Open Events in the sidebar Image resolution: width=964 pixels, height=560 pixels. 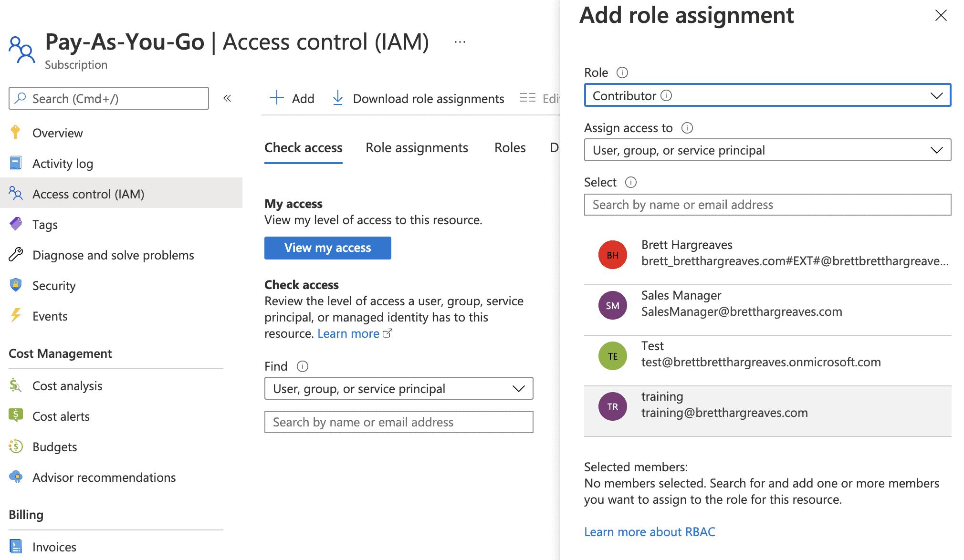121,316
